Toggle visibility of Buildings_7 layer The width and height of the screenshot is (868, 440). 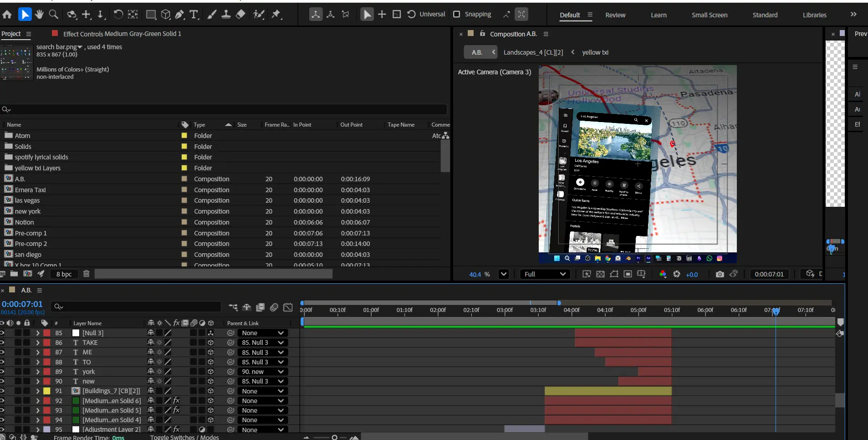click(x=2, y=391)
